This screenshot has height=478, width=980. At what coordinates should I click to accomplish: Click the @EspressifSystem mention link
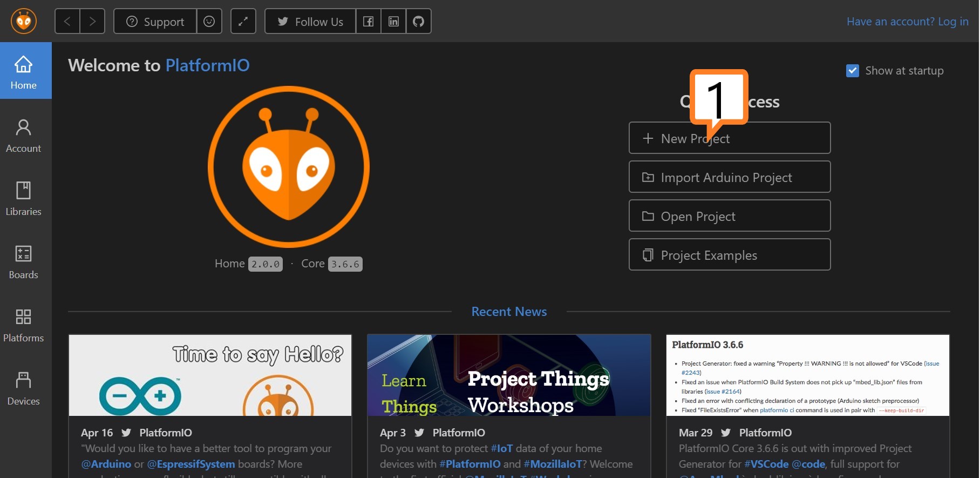click(x=191, y=464)
